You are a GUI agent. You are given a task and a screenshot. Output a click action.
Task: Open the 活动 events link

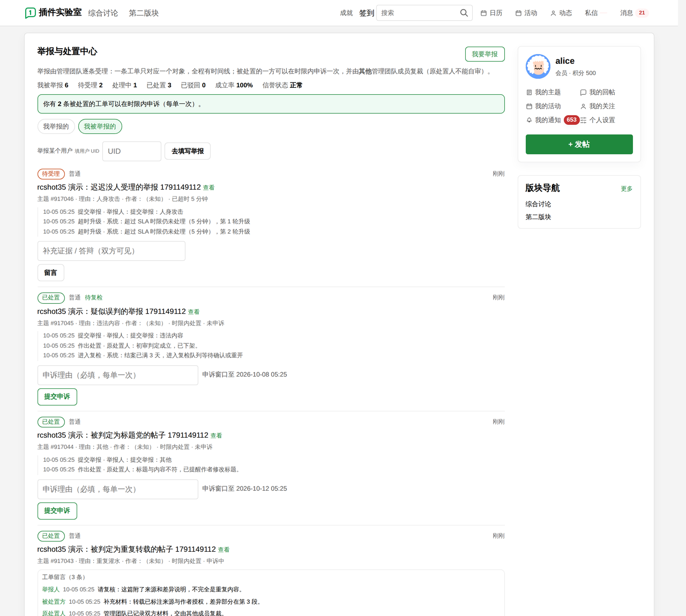point(526,13)
